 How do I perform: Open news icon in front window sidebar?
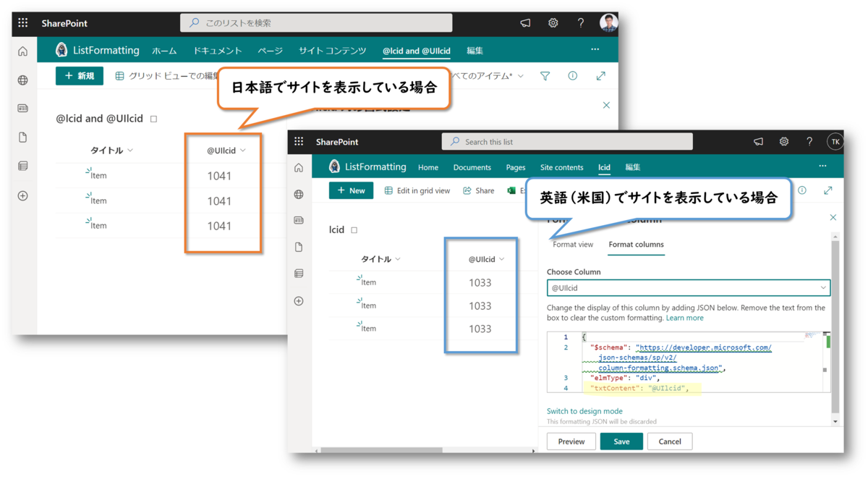(x=299, y=220)
